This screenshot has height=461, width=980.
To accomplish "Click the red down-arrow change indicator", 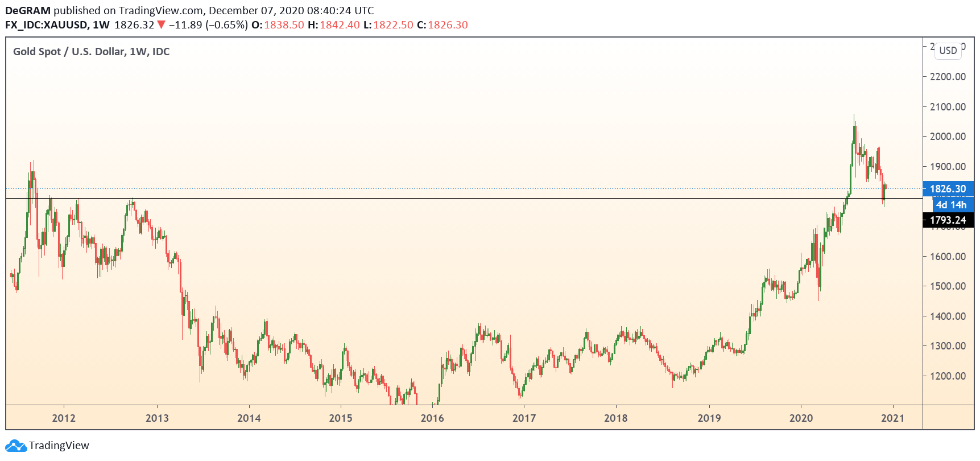I will pyautogui.click(x=161, y=25).
